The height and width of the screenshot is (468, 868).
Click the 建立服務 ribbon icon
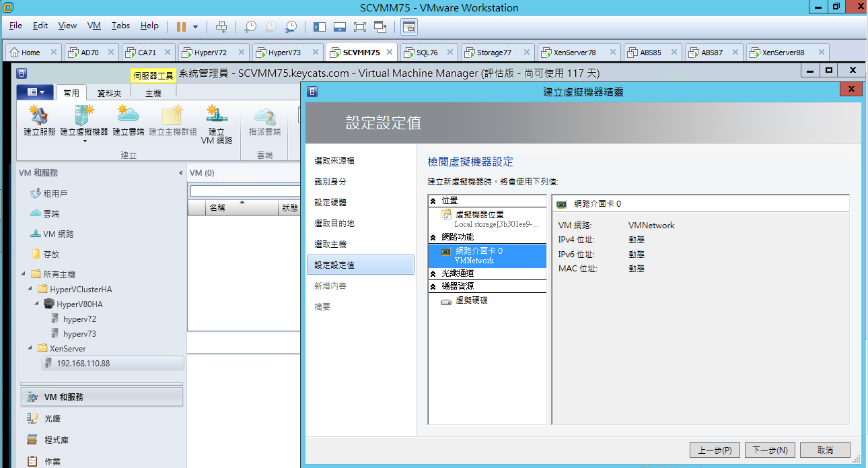[x=39, y=121]
